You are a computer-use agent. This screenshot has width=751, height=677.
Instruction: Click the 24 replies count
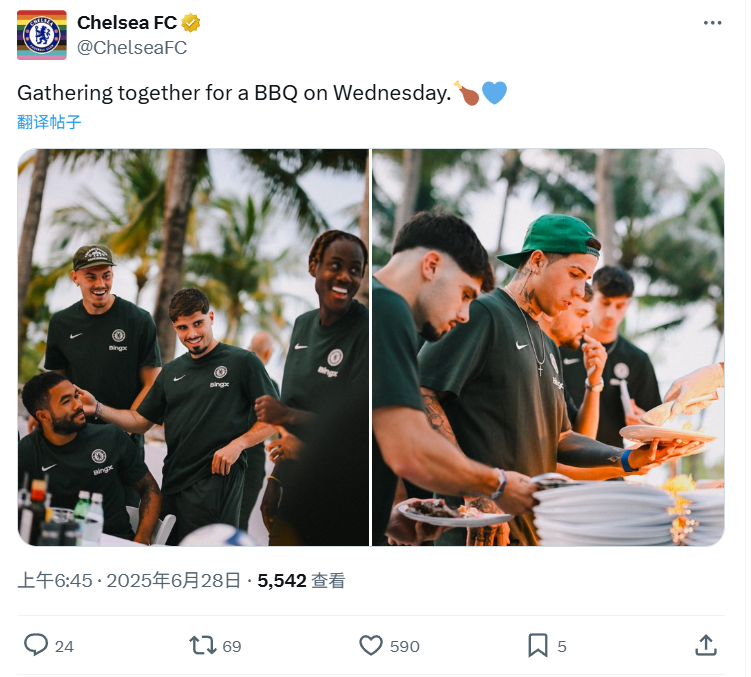click(64, 646)
